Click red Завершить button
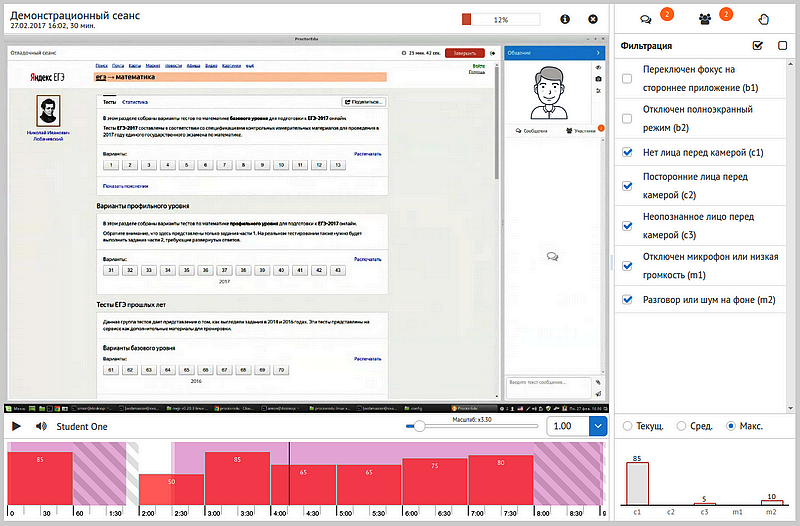Image resolution: width=800 pixels, height=526 pixels. [x=465, y=53]
